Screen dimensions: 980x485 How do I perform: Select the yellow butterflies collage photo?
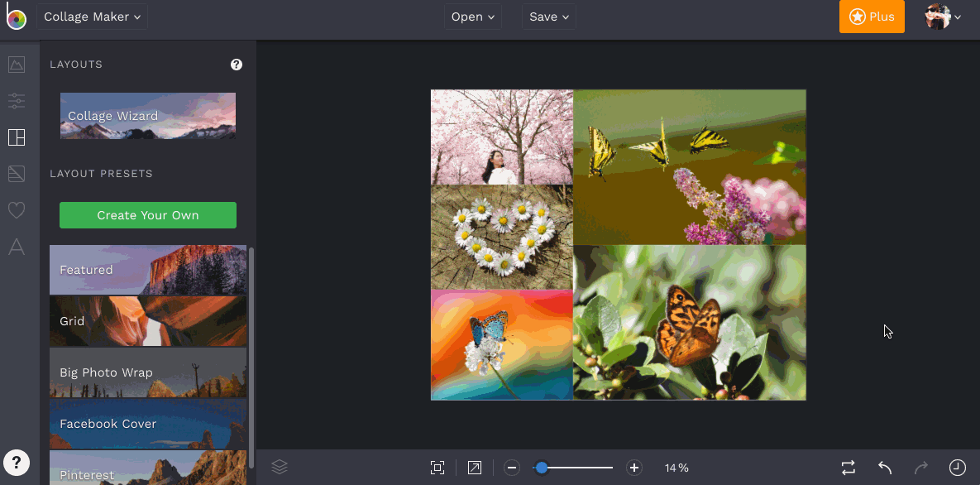690,167
